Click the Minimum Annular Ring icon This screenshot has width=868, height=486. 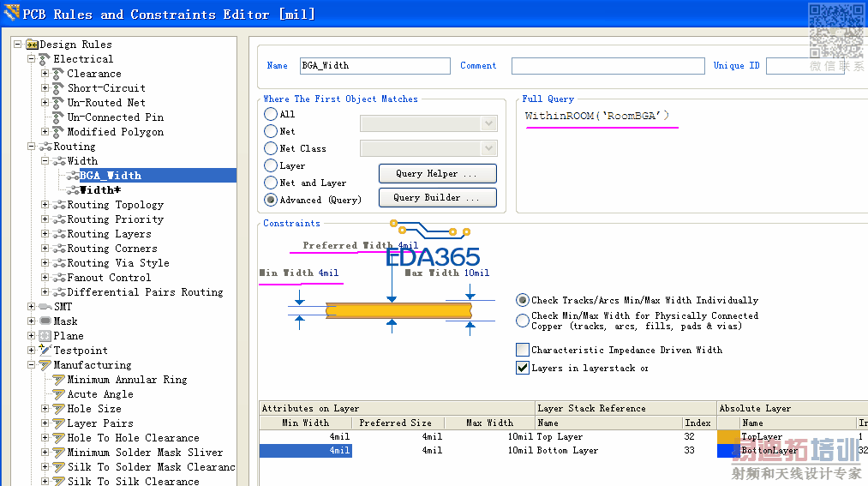pos(58,380)
